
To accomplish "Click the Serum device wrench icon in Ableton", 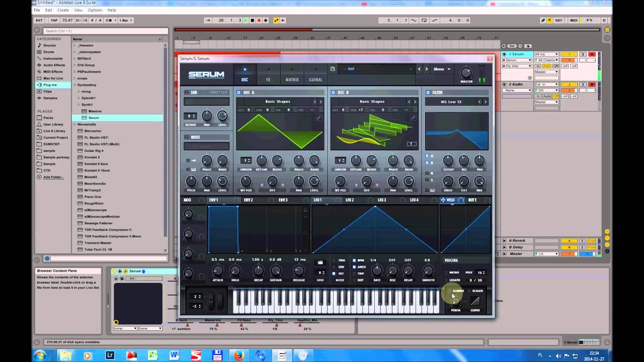I will point(125,271).
